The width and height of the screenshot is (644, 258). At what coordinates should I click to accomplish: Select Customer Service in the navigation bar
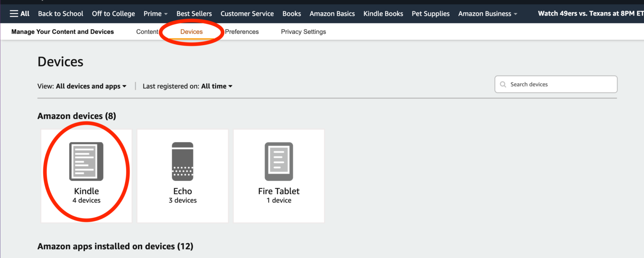click(x=247, y=13)
